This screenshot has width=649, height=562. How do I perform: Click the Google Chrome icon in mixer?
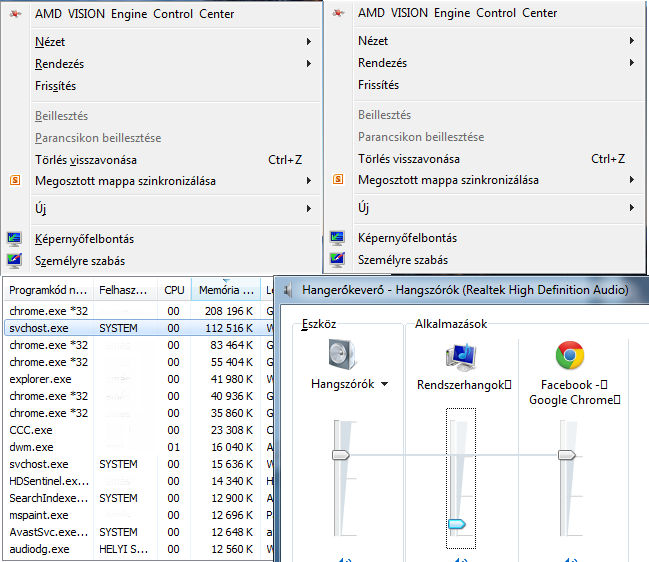pos(570,355)
